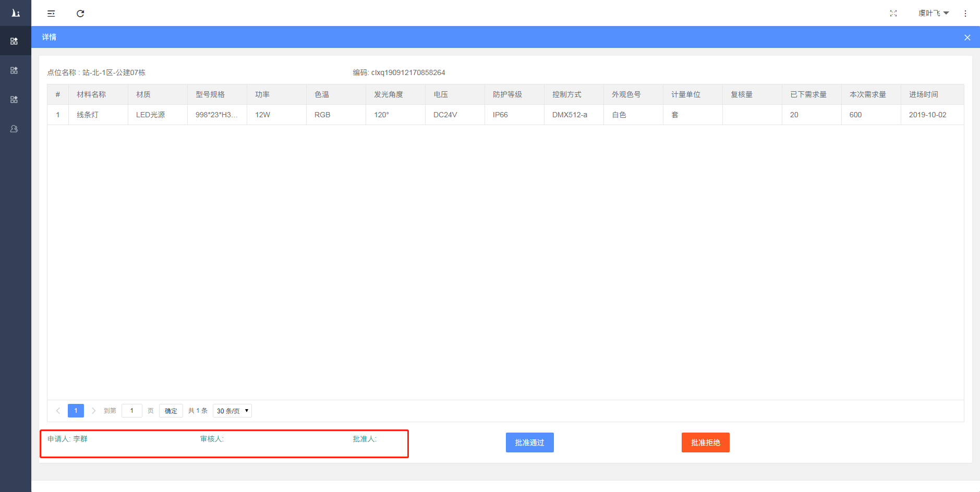980x492 pixels.
Task: Click the 申请人: 李群 label
Action: tap(67, 439)
